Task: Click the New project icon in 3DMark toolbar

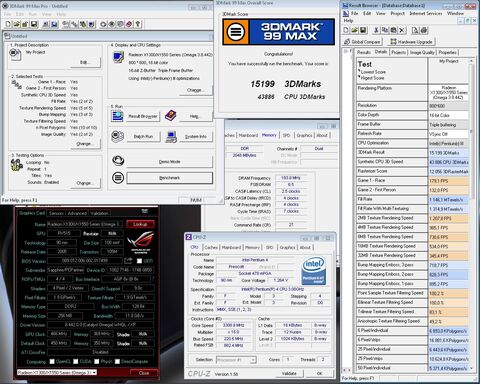Action: click(x=8, y=24)
